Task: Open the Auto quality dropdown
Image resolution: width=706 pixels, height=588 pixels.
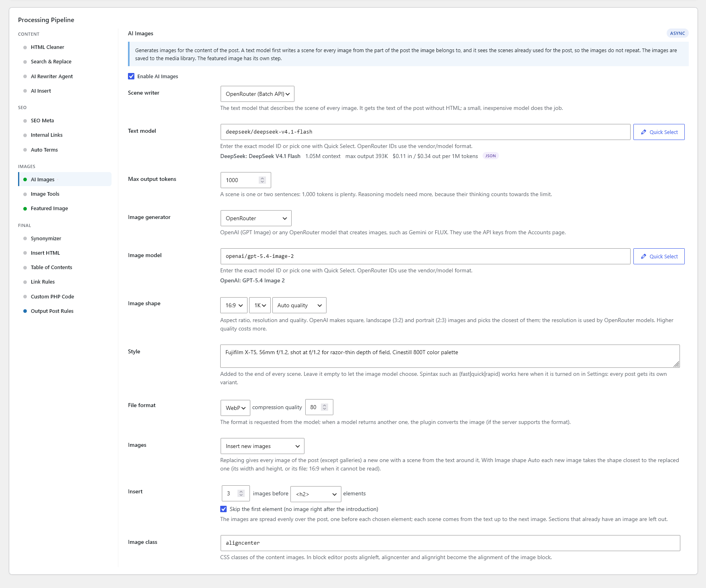Action: [299, 305]
